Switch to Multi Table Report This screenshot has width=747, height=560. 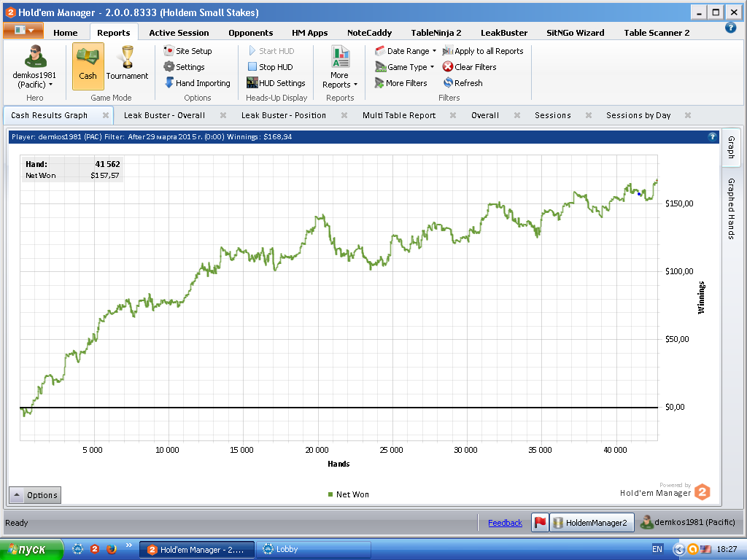[399, 115]
